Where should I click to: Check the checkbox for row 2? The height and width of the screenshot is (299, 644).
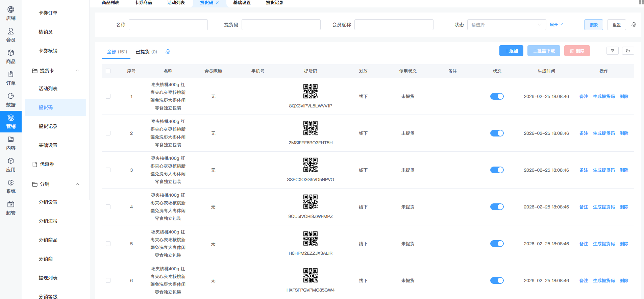click(108, 133)
